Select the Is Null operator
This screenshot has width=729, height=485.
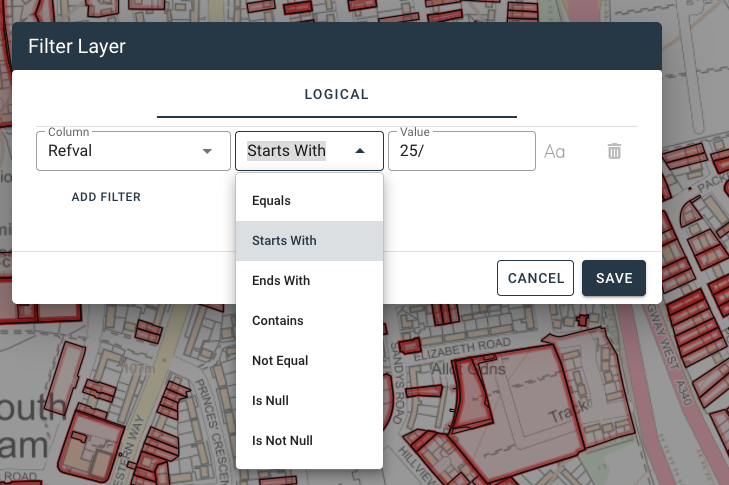coord(270,401)
